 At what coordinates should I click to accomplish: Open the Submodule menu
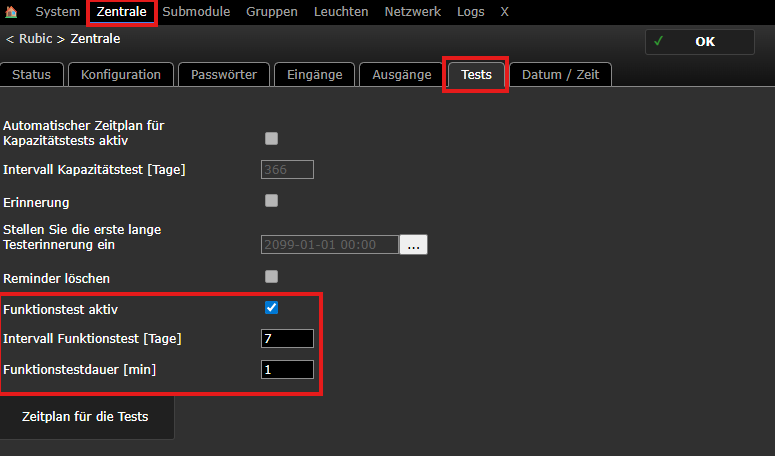click(x=196, y=12)
